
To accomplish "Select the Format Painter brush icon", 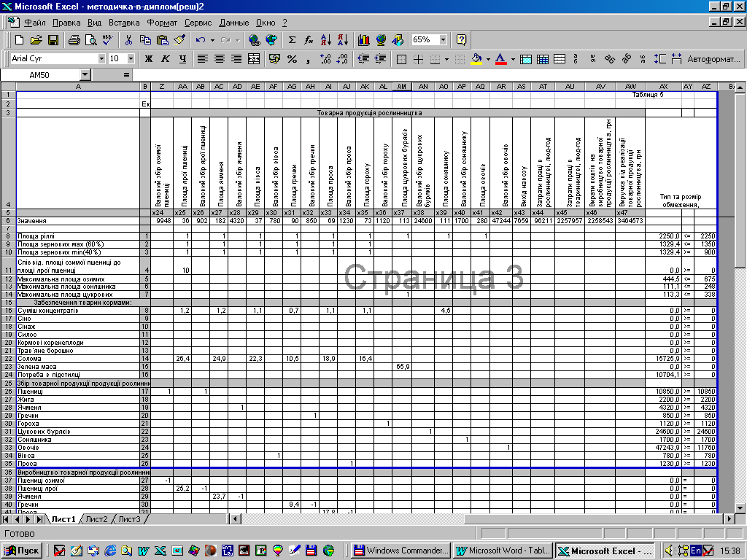I will [179, 40].
